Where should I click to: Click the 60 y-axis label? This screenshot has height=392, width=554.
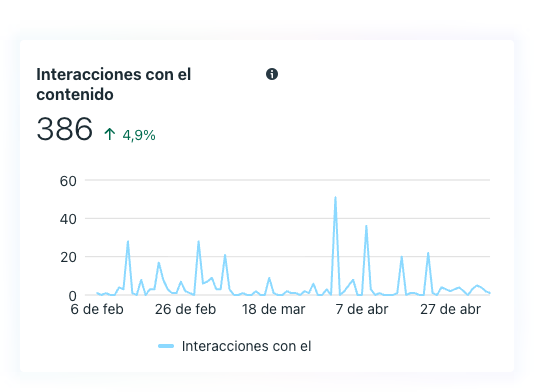tap(68, 181)
